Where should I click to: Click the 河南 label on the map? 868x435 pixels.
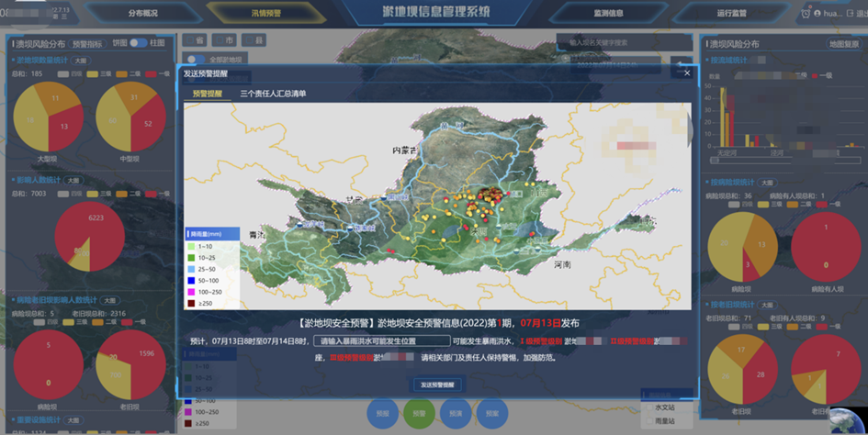tap(562, 265)
